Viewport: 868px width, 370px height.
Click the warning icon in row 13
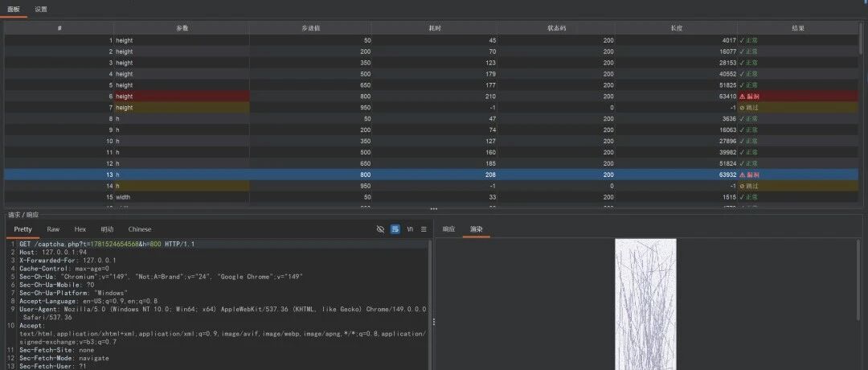coord(743,175)
